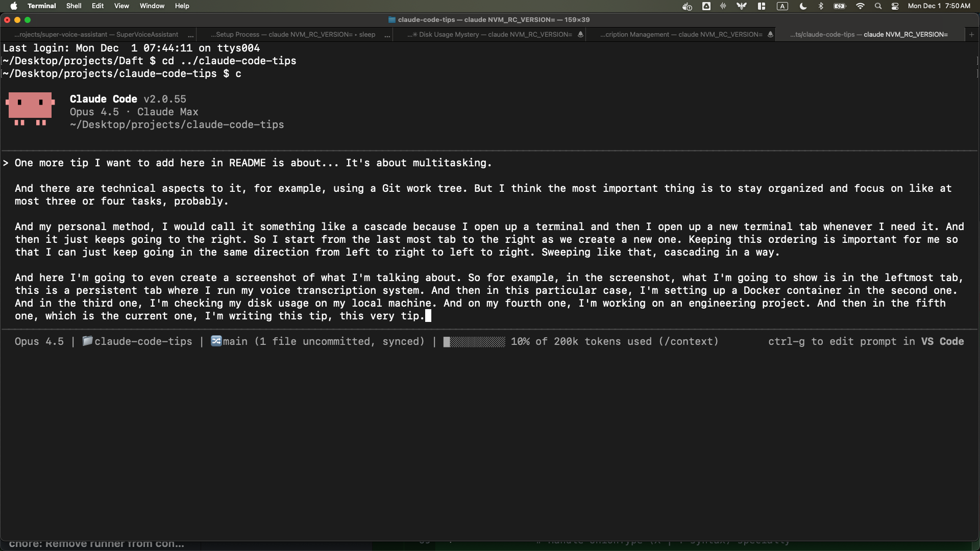
Task: Select the keyboard input 'A' icon in menu bar
Action: tap(782, 6)
